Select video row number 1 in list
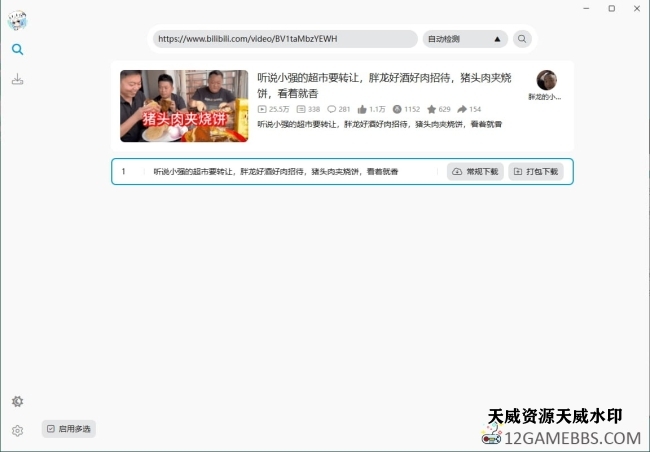Screen dimensions: 650x452 click(x=124, y=172)
